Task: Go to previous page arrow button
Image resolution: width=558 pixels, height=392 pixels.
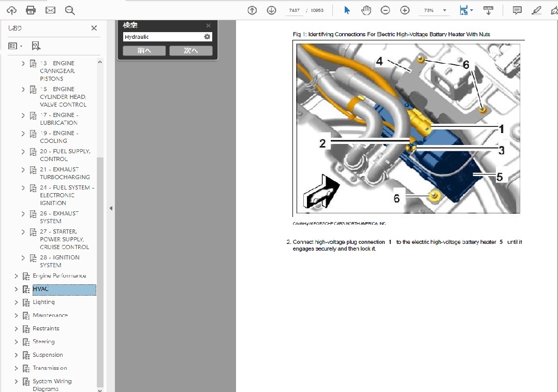Action: (252, 10)
